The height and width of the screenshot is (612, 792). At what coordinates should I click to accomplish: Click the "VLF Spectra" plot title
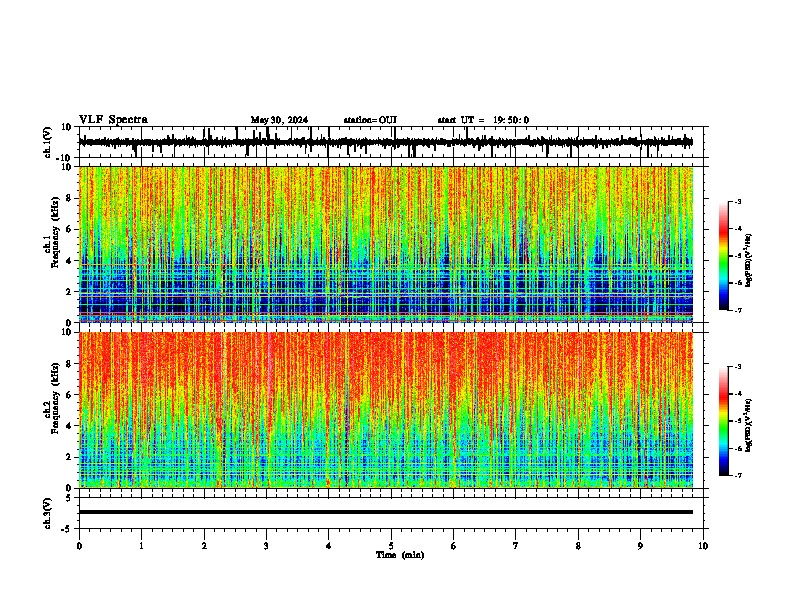coord(113,120)
